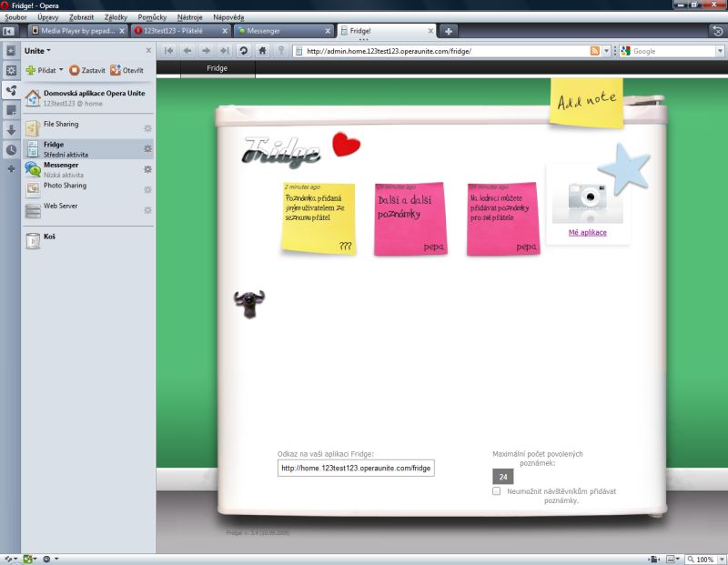
Task: Open gear settings for Photo Sharing
Action: (147, 189)
